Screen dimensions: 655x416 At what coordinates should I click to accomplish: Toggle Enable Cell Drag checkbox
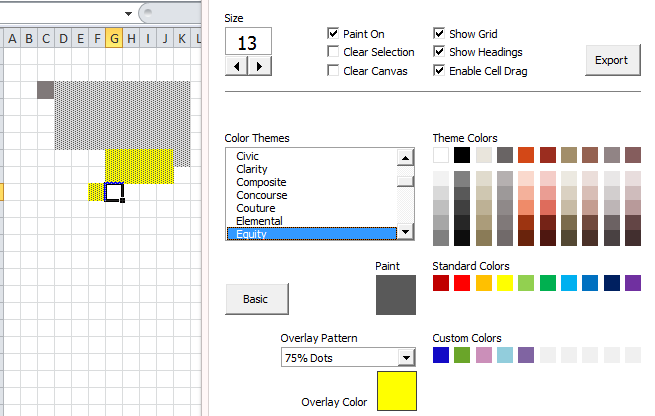[439, 71]
